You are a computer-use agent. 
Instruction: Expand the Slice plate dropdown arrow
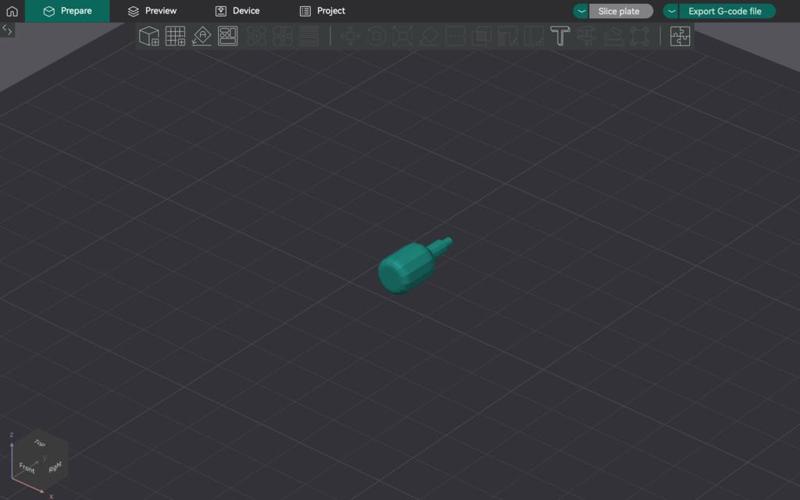coord(581,11)
